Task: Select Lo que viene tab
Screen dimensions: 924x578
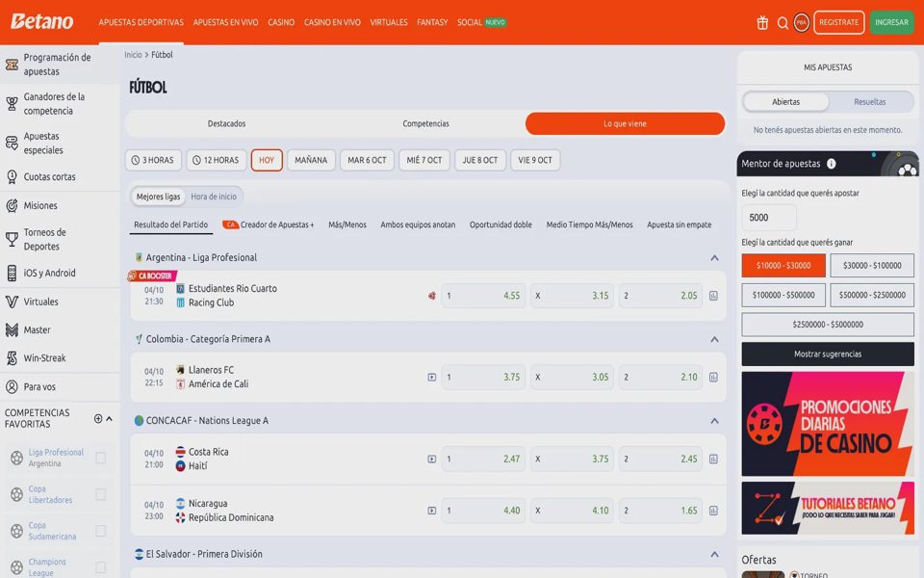Action: (x=625, y=124)
